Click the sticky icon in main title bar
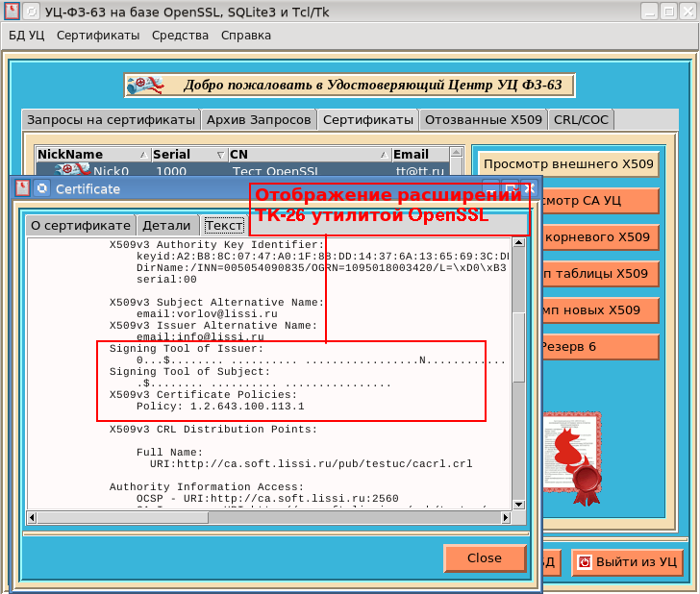This screenshot has height=594, width=700. pos(31,12)
